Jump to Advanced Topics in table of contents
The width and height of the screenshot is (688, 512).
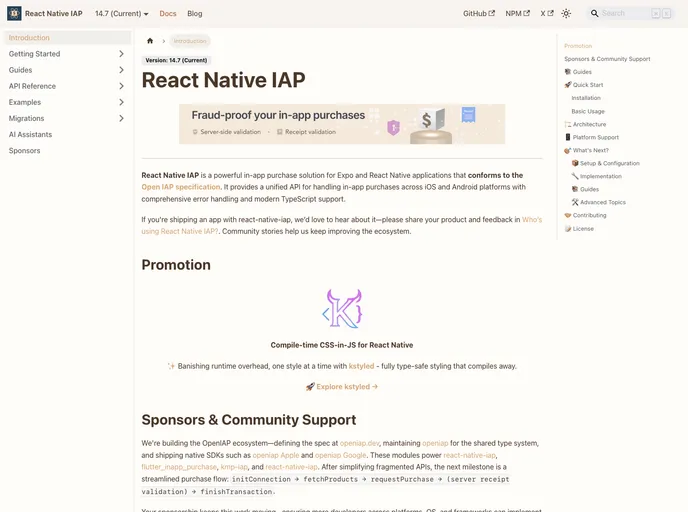point(598,202)
